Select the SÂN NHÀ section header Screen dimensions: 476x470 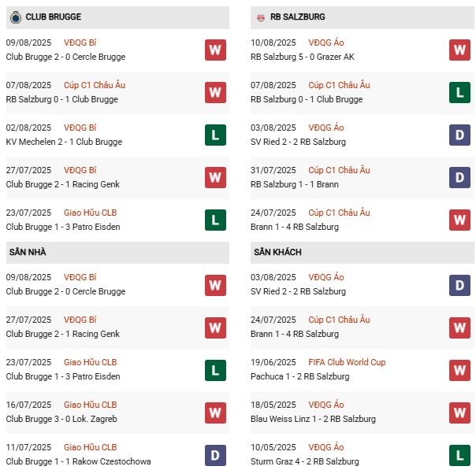(x=28, y=252)
